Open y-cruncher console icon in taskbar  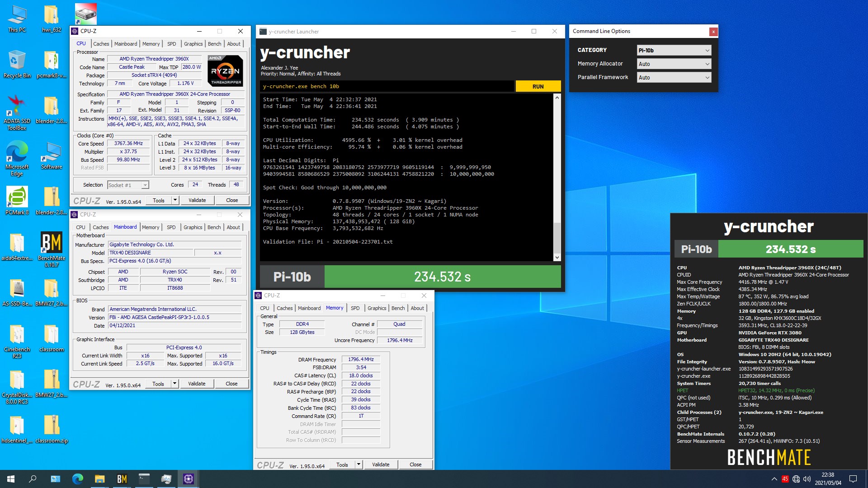click(144, 479)
